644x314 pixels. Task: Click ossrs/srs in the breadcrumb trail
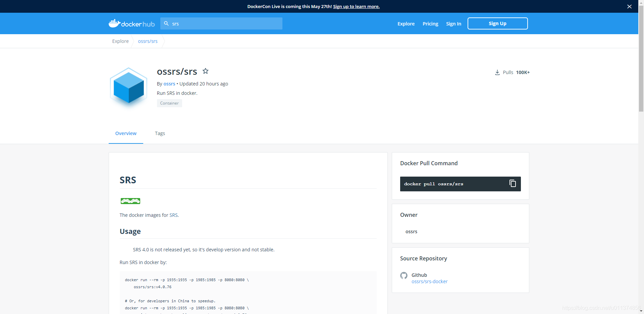point(148,41)
